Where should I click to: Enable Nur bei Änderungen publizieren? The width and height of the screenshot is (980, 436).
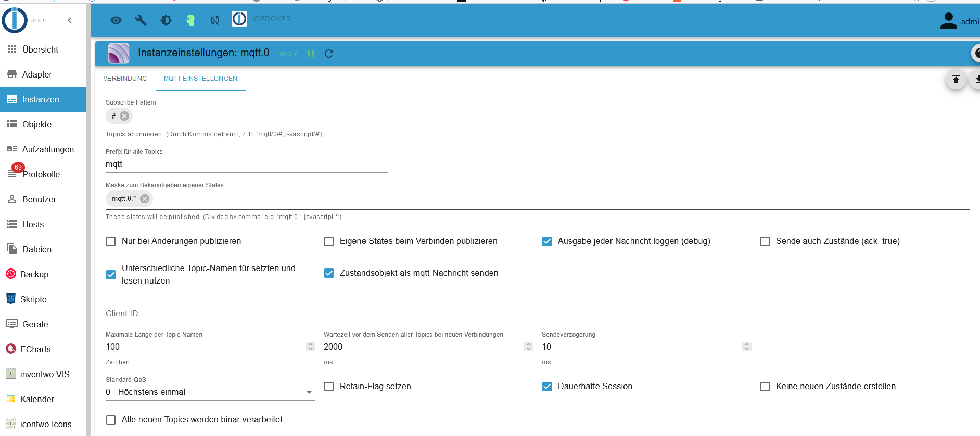tap(111, 241)
